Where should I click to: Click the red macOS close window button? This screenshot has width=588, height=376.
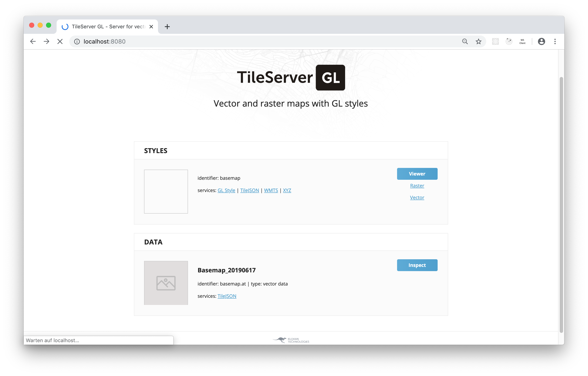point(32,25)
